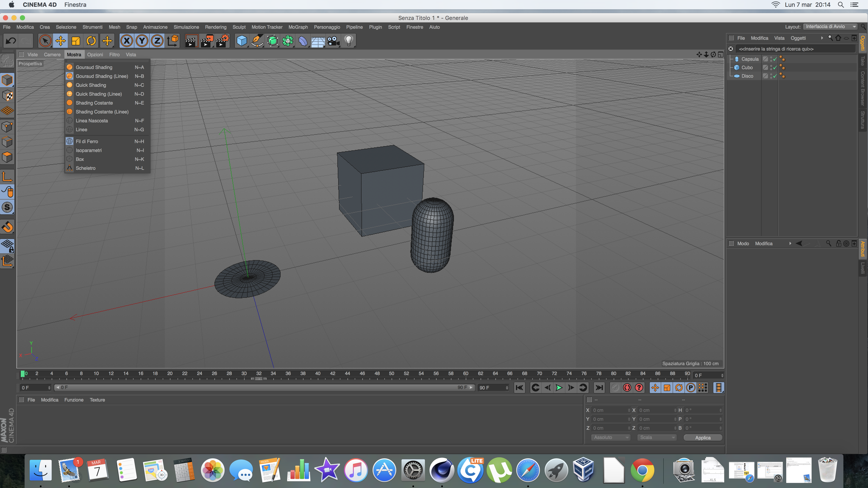
Task: Open the Scala dropdown
Action: click(657, 437)
